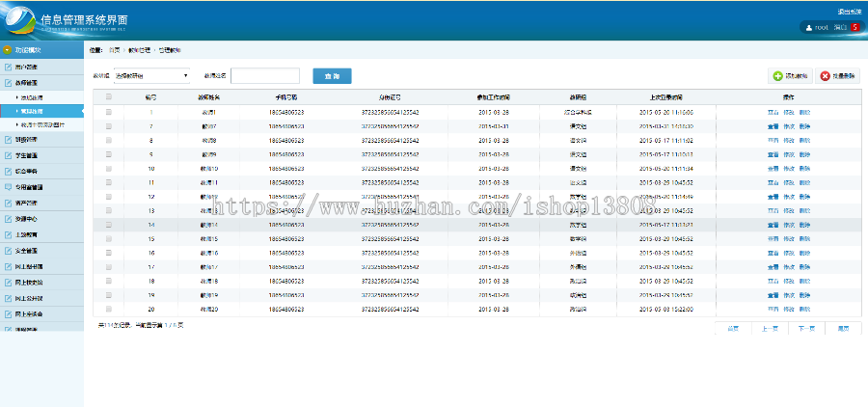The height and width of the screenshot is (407, 868).
Task: Click the user avatar icon beside root
Action: (809, 27)
